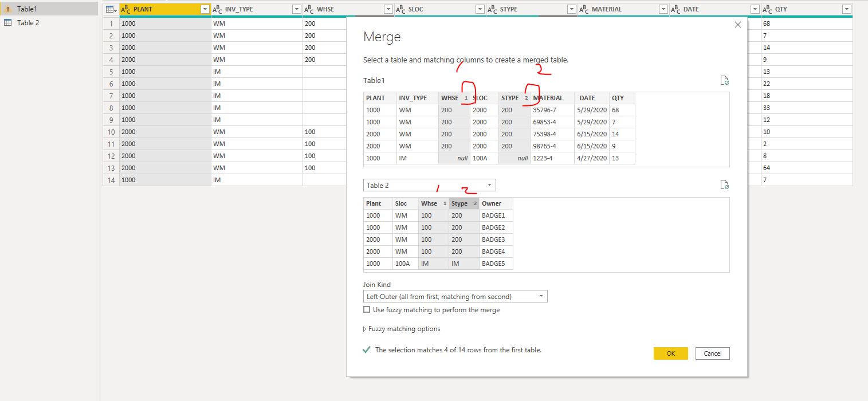
Task: Click STYPE column data type icon
Action: 493,9
